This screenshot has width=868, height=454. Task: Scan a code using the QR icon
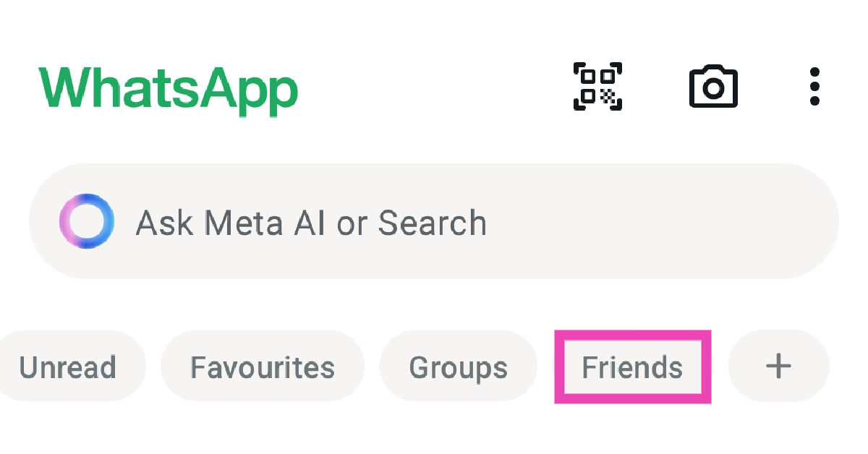pos(597,87)
